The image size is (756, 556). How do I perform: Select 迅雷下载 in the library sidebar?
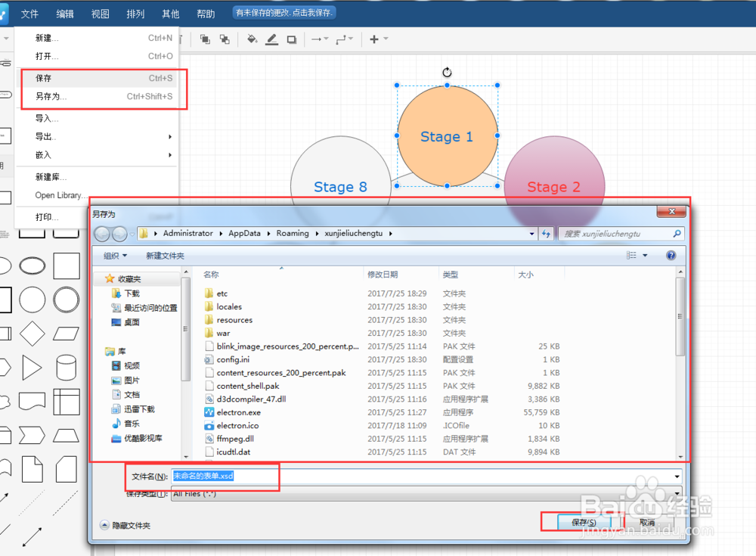tap(133, 409)
